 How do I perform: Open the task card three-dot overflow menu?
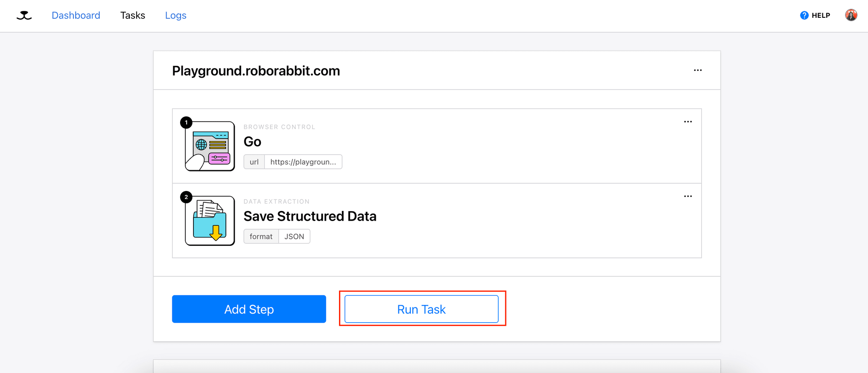coord(698,70)
